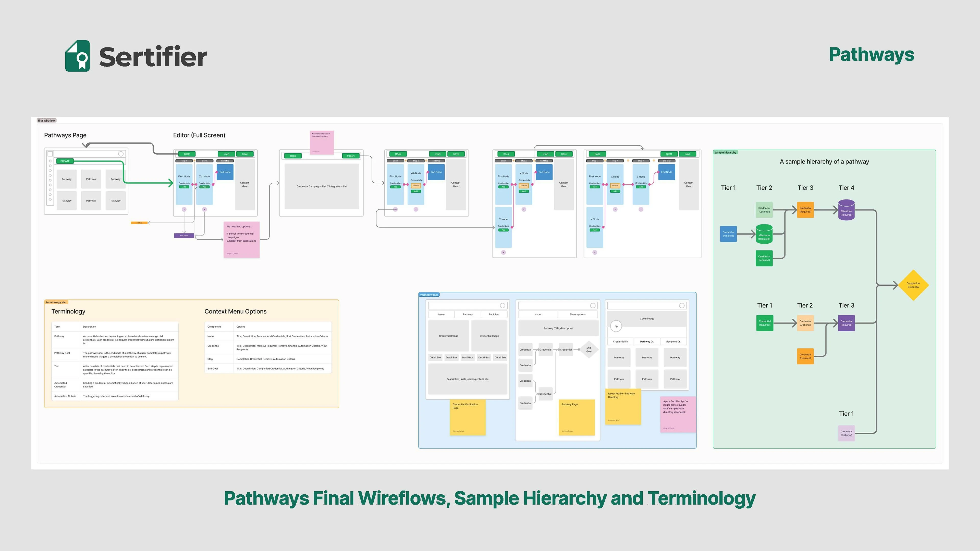Click the blue Tier 1 Credential (required) box

728,234
